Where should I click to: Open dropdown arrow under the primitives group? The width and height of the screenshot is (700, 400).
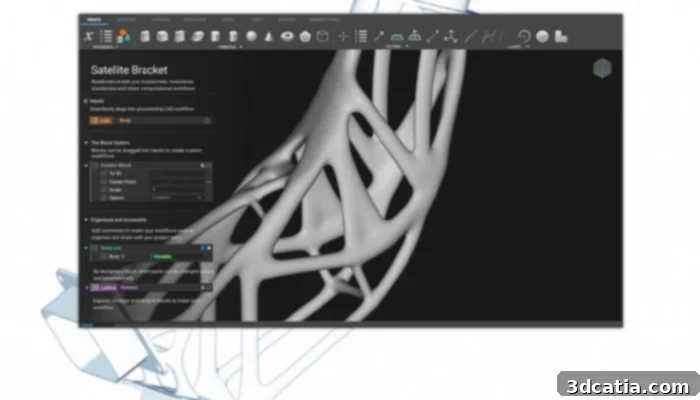point(241,46)
